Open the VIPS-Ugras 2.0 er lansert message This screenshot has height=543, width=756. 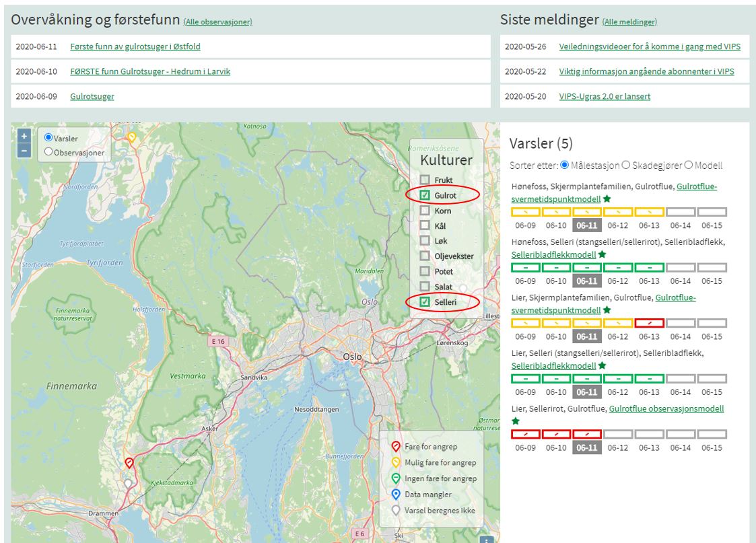(x=605, y=96)
